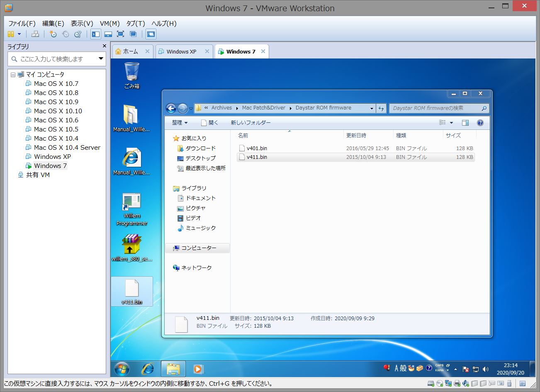The image size is (540, 392).
Task: Click the send Ctrl+Alt+Del toolbar icon
Action: point(35,34)
